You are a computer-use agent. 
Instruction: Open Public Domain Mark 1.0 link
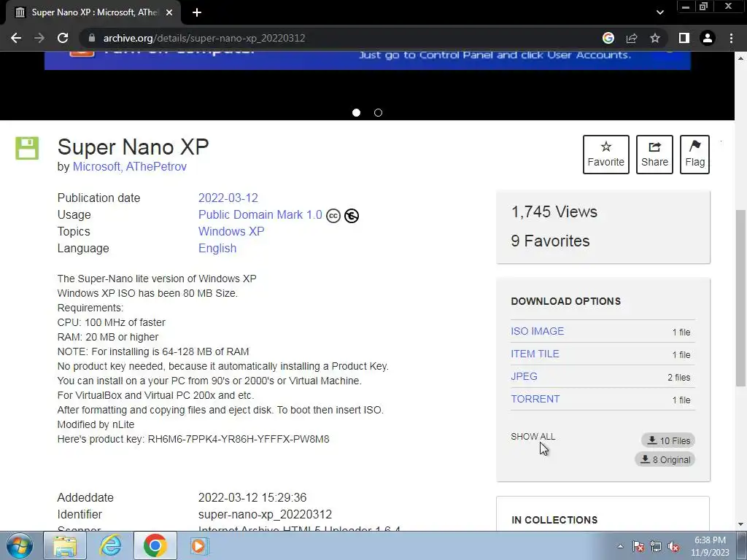click(x=260, y=215)
